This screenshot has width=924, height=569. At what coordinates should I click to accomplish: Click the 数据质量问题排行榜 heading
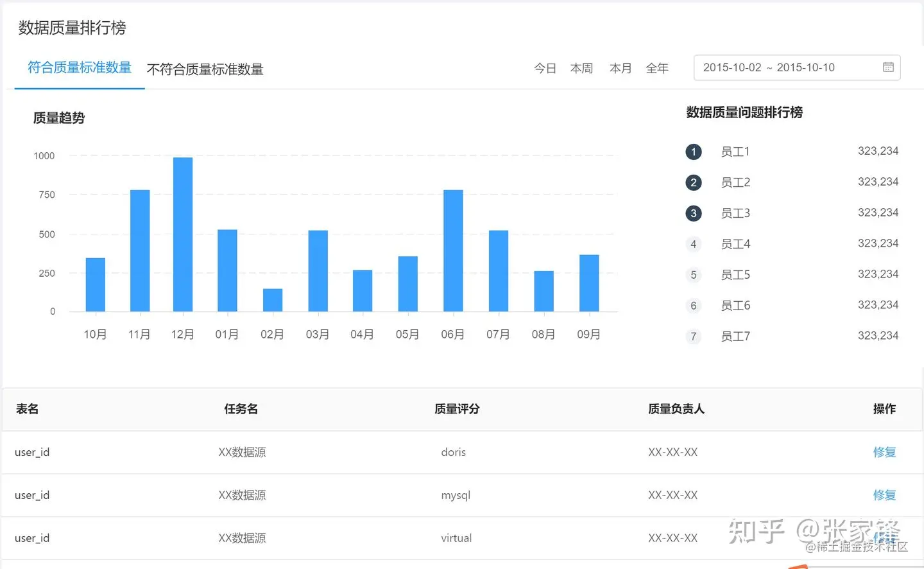[744, 112]
